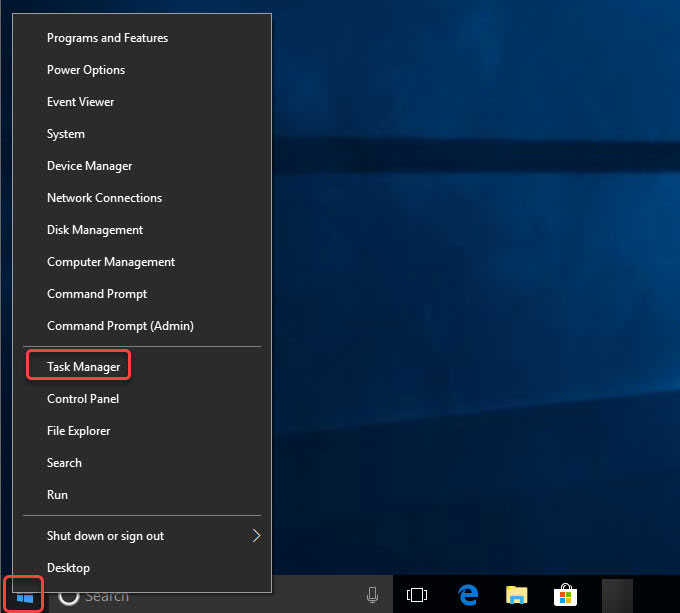Click the Windows Start button
This screenshot has width=680, height=613.
pyautogui.click(x=24, y=597)
